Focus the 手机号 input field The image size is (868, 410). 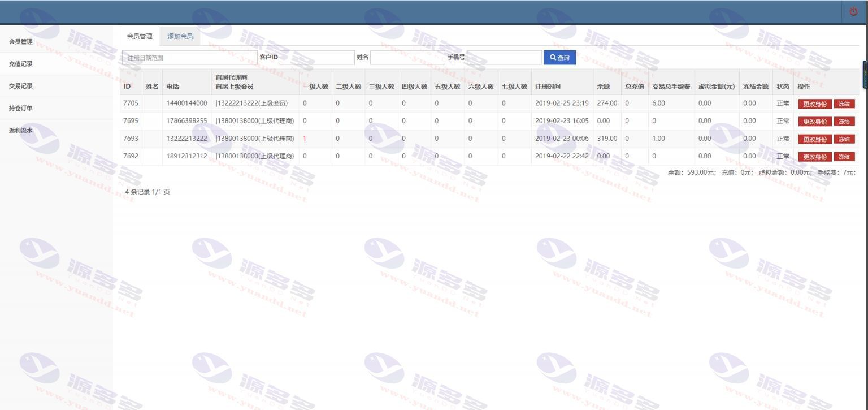pyautogui.click(x=504, y=58)
